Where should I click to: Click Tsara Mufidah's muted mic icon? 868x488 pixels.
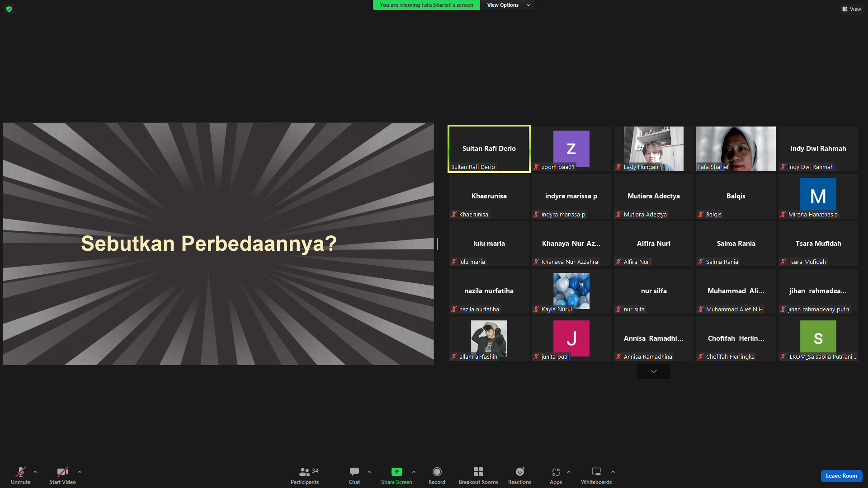(783, 262)
